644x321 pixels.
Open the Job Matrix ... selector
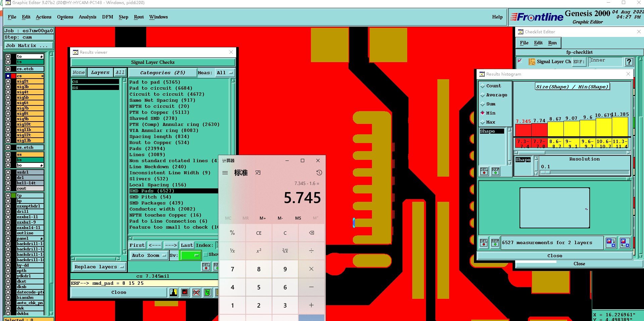click(29, 45)
